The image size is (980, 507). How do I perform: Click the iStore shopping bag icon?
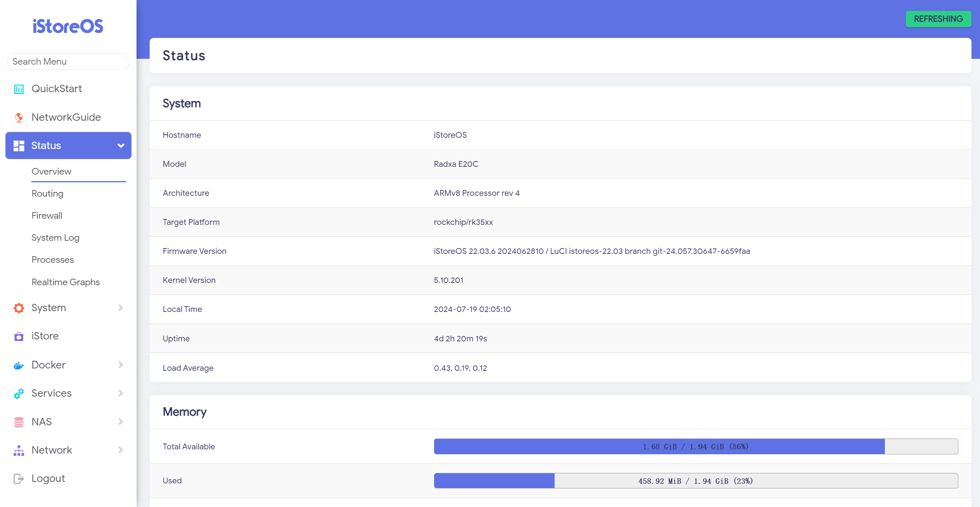19,336
